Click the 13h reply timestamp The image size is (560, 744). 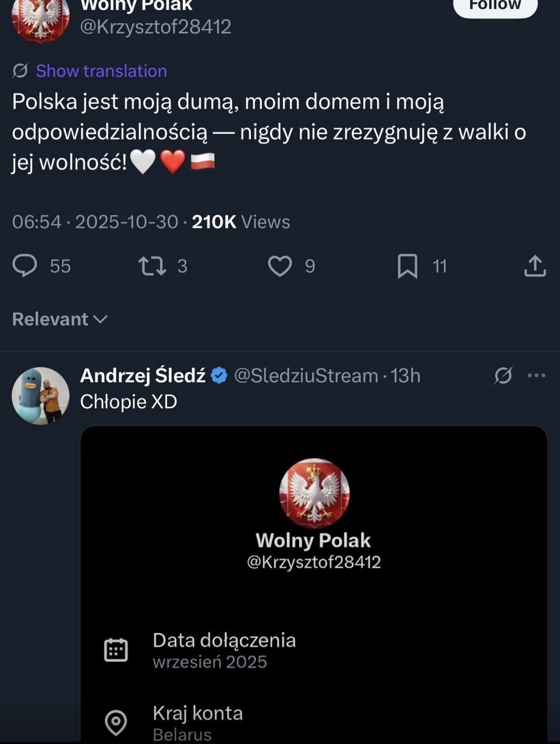pos(405,376)
